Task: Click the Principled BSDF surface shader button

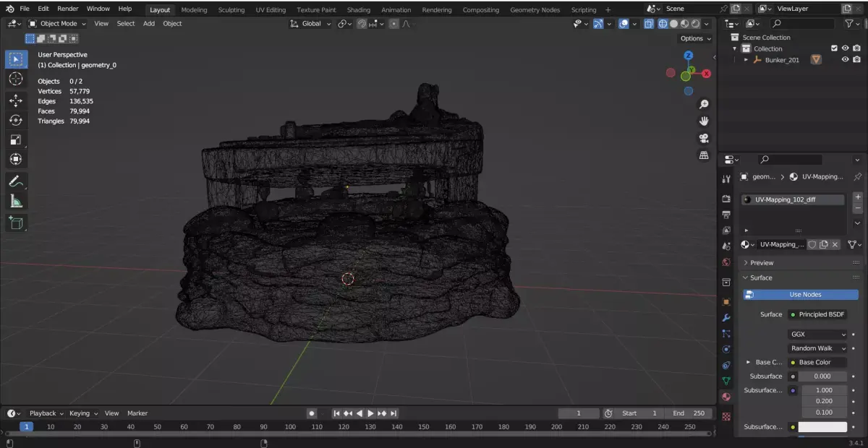Action: coord(817,314)
